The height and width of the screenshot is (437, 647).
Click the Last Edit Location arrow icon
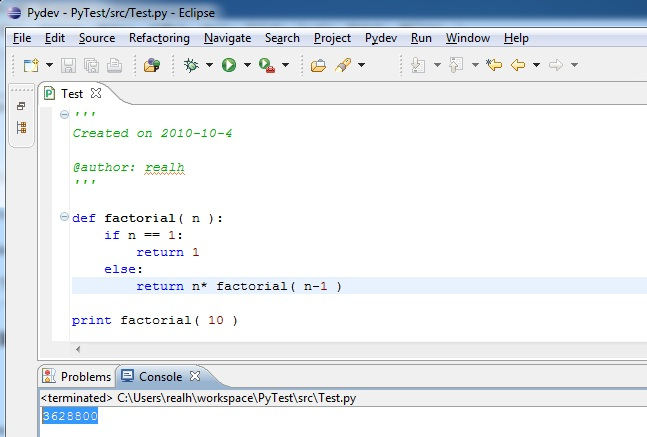pos(493,65)
